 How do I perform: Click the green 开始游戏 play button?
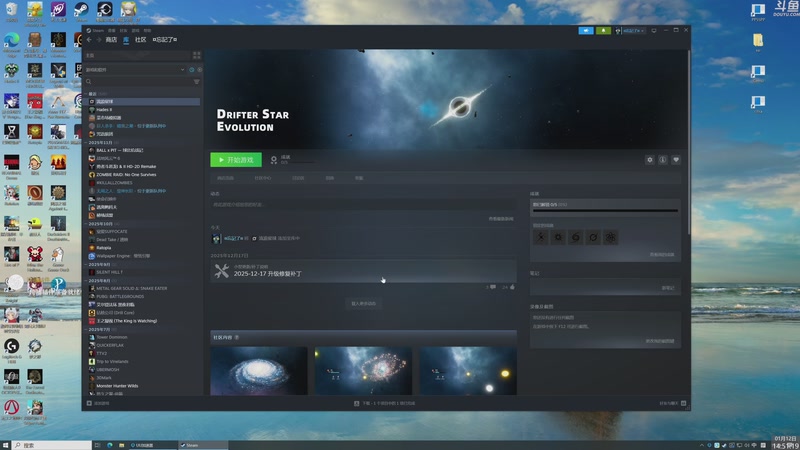(236, 160)
